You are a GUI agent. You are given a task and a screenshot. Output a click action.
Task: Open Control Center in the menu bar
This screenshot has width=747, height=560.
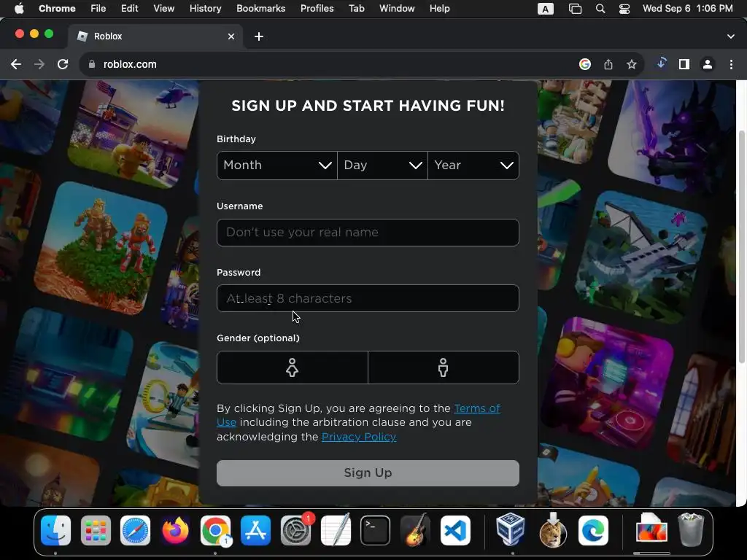pos(624,9)
